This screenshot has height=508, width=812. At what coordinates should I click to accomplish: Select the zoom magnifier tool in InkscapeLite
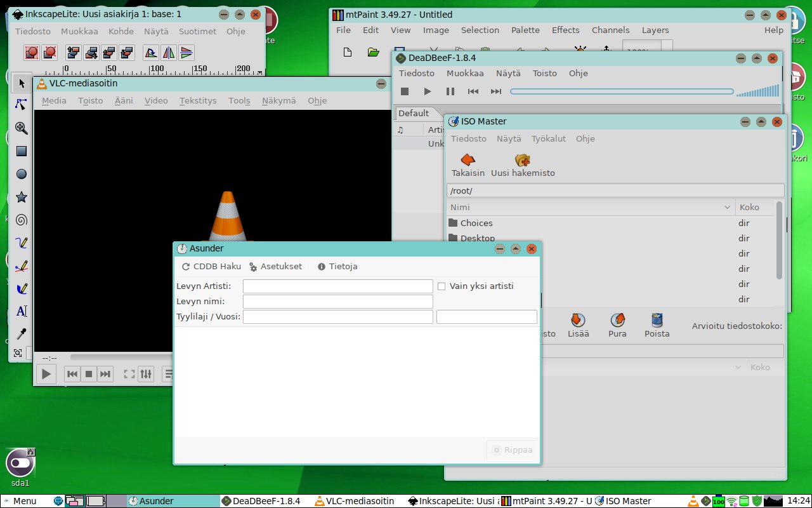(21, 128)
